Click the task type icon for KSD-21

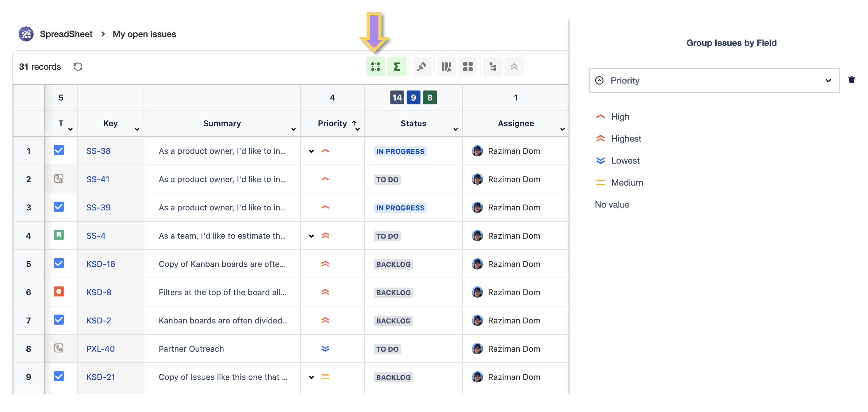click(x=59, y=376)
